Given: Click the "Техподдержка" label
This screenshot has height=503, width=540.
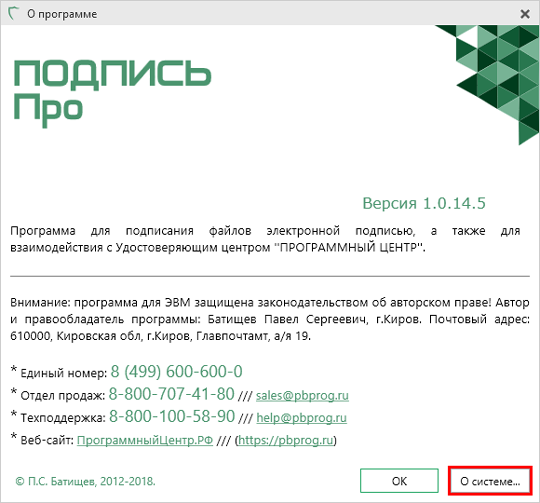Looking at the screenshot, I should 63,418.
